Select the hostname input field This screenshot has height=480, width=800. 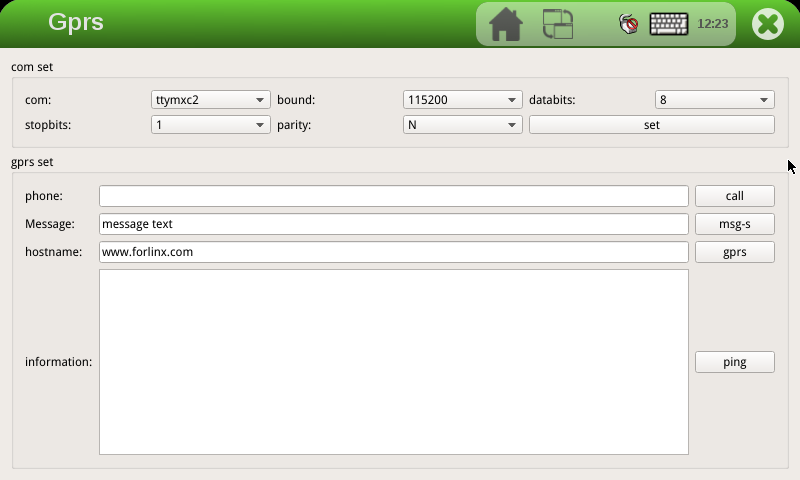click(394, 252)
